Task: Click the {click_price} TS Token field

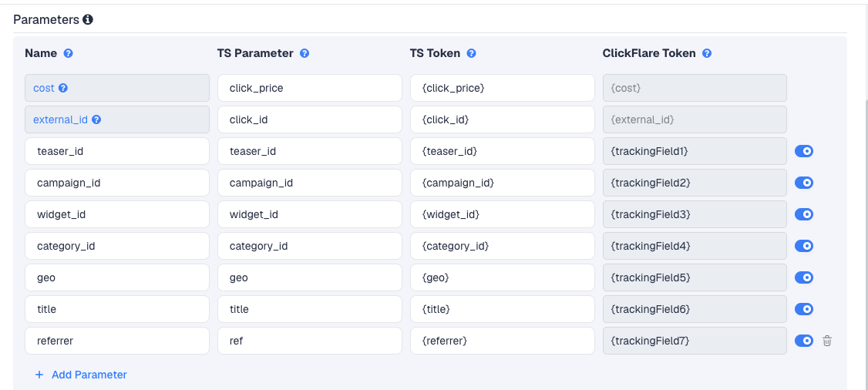Action: coord(502,88)
